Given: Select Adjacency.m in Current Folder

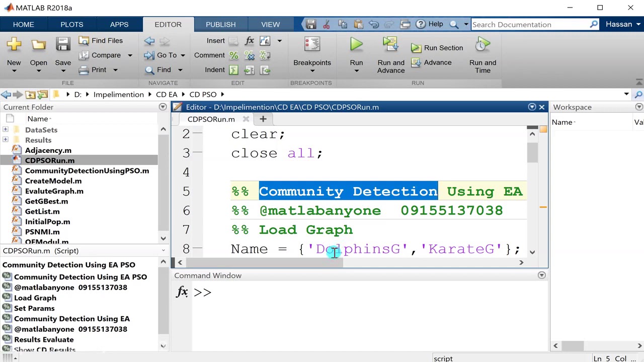Looking at the screenshot, I should [x=48, y=150].
